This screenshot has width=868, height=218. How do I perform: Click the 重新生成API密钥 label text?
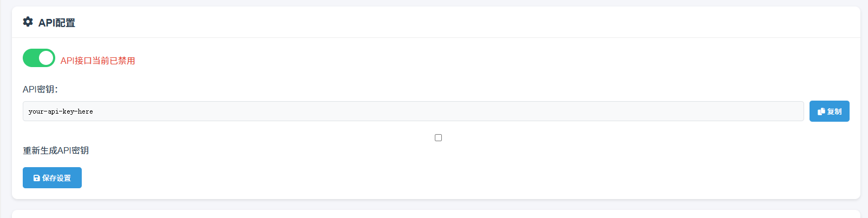pyautogui.click(x=56, y=150)
